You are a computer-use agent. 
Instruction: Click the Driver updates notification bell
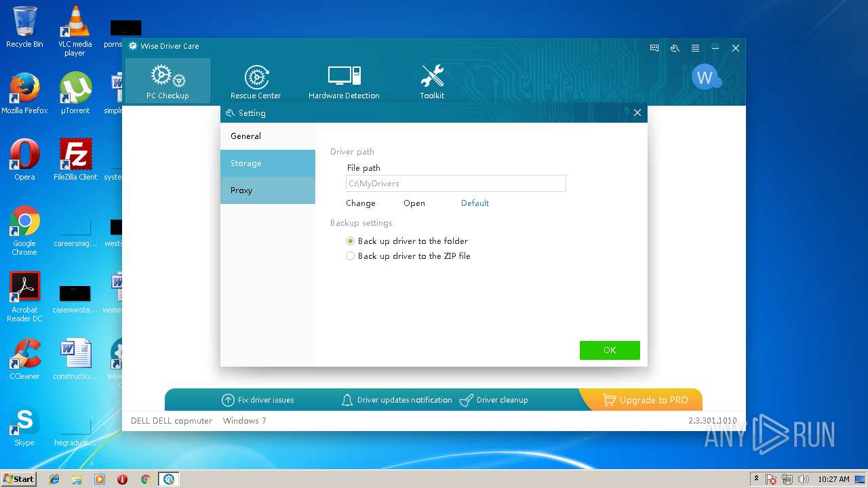click(347, 400)
